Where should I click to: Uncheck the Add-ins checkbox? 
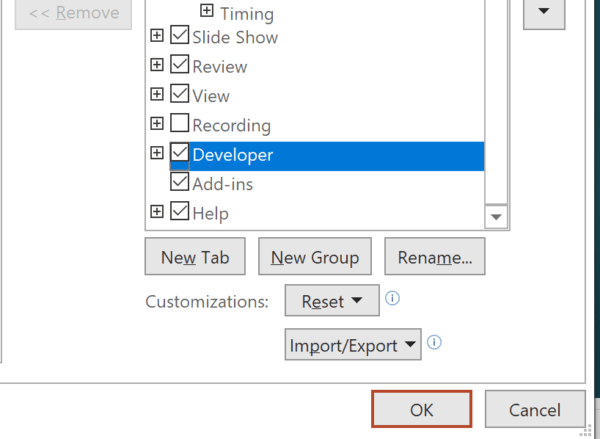[x=179, y=181]
